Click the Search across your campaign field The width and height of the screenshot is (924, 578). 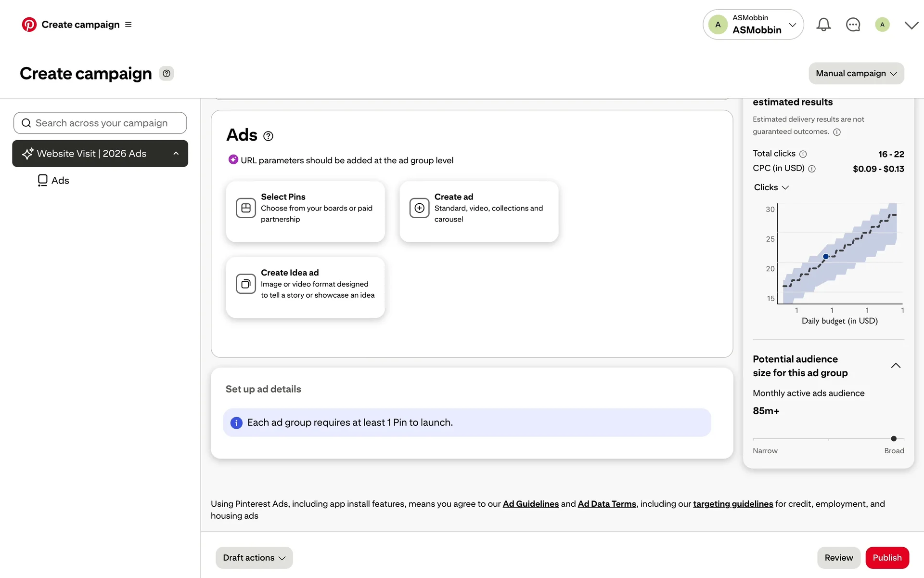[100, 123]
